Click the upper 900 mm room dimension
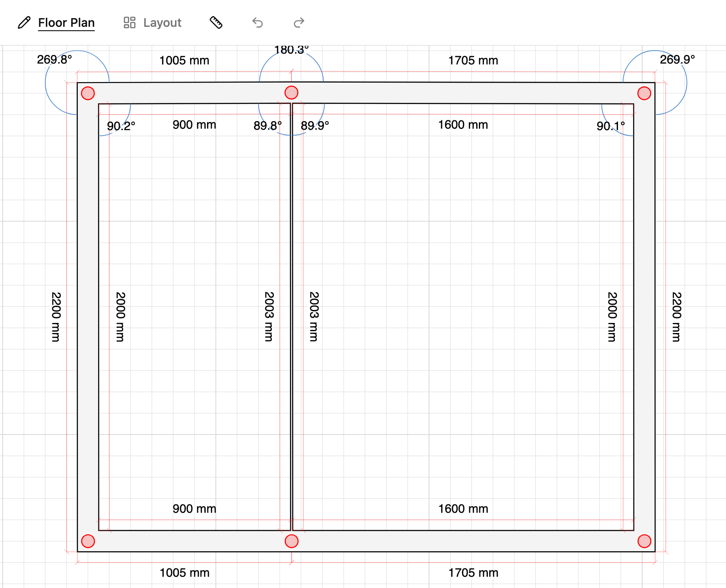Image resolution: width=726 pixels, height=588 pixels. [x=194, y=125]
